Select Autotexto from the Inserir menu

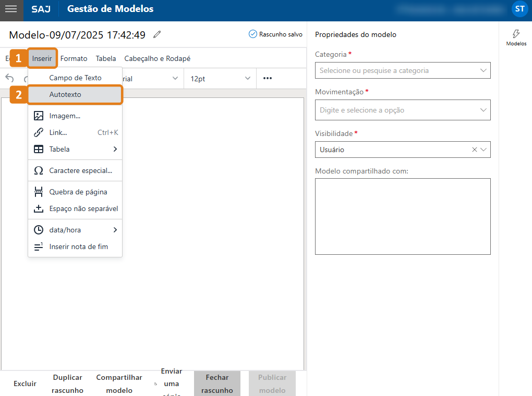[65, 95]
